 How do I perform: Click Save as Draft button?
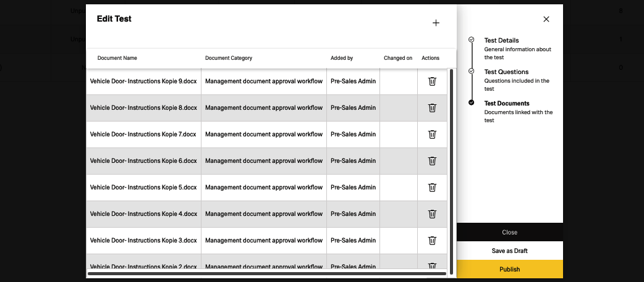point(509,251)
